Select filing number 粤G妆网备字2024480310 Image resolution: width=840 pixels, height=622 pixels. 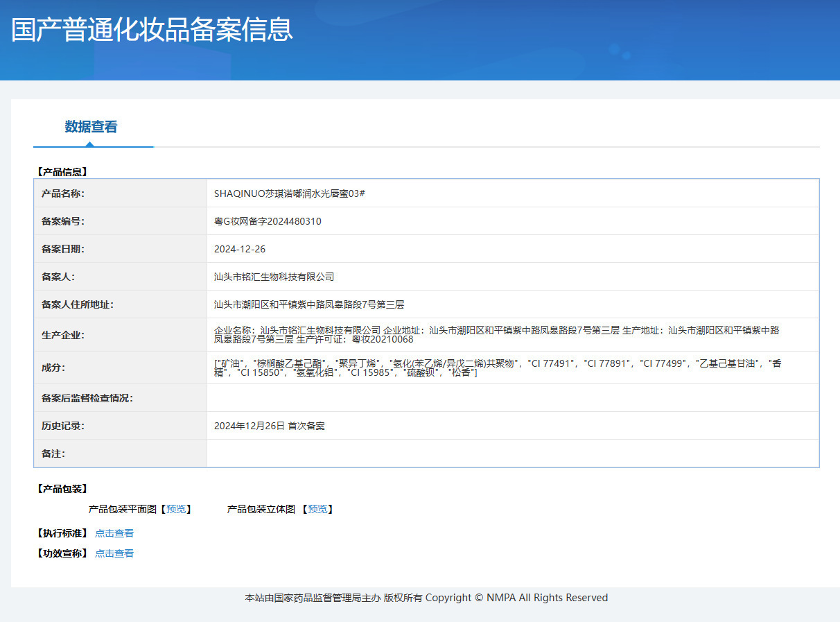(x=268, y=221)
